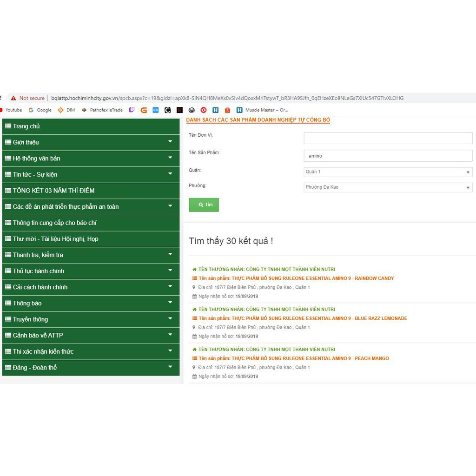
Task: Expand the Hệ thống văn bản submenu
Action: tap(170, 158)
